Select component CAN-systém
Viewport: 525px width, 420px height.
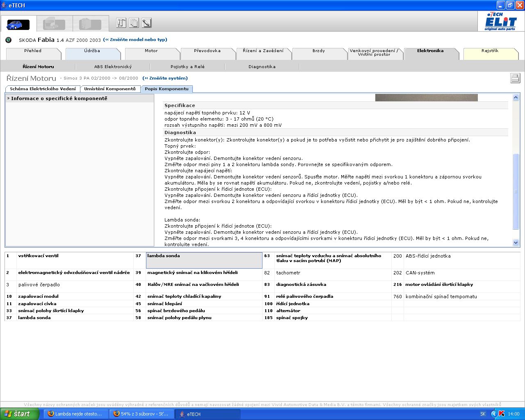(x=420, y=272)
